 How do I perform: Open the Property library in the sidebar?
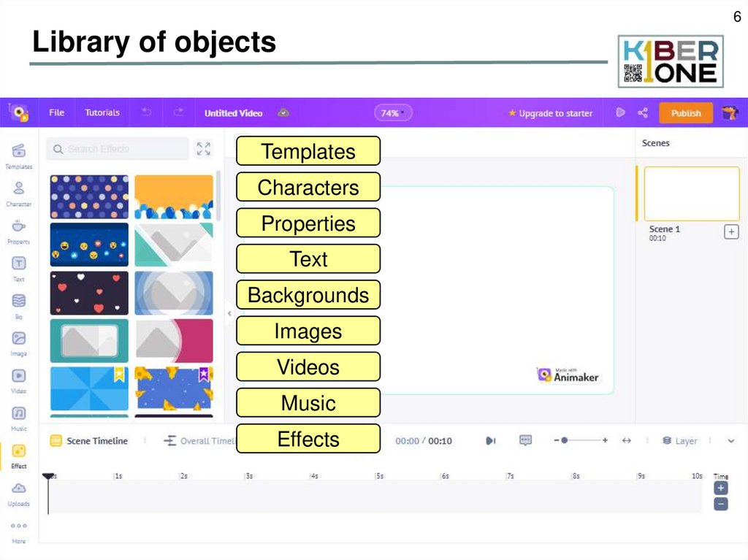[18, 231]
